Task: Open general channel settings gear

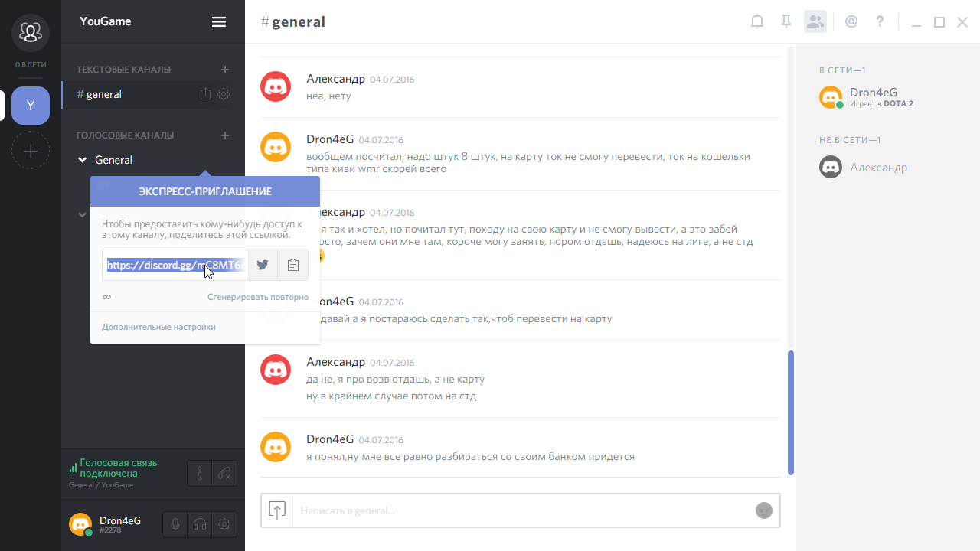Action: (x=224, y=94)
